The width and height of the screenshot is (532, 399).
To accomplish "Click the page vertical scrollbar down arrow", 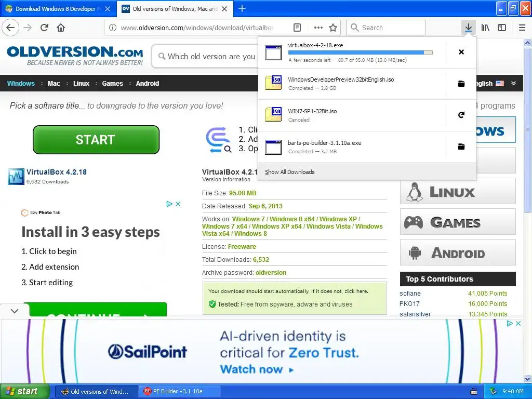I will (528, 379).
